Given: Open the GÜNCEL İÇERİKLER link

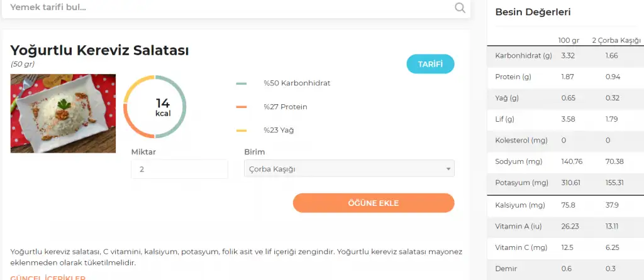Looking at the screenshot, I should [48, 277].
